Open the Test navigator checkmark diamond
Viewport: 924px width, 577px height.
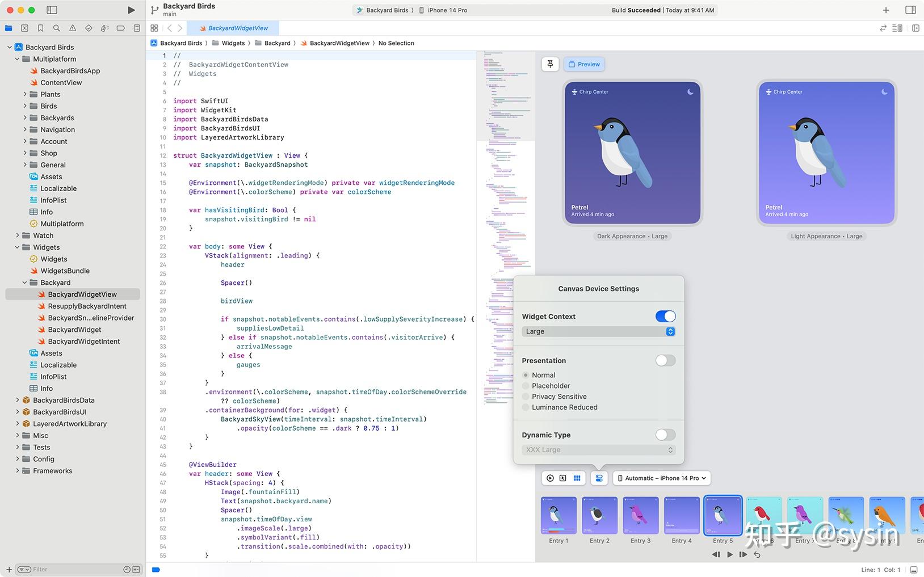tap(89, 28)
